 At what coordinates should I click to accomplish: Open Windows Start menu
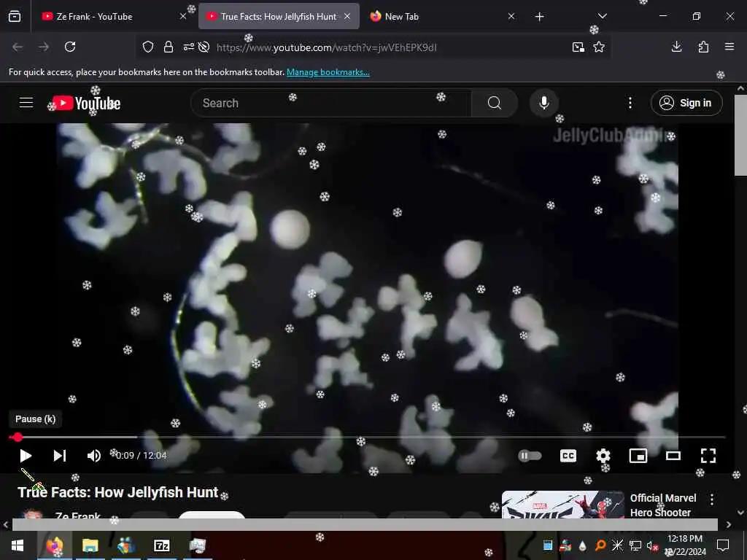coord(18,545)
